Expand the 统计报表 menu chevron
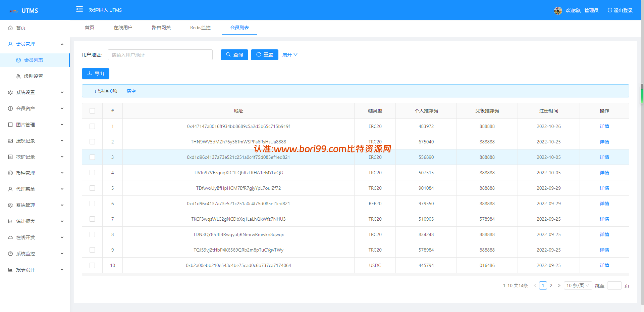 click(x=62, y=221)
